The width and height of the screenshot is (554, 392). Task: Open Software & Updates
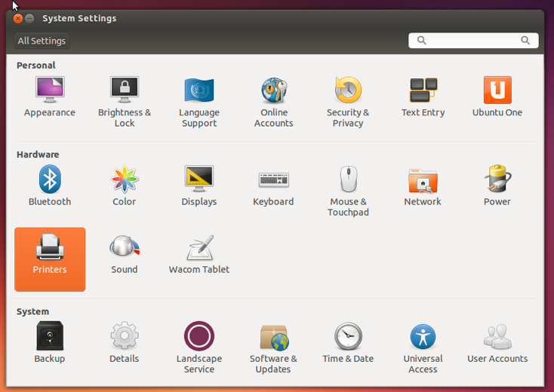(x=273, y=348)
